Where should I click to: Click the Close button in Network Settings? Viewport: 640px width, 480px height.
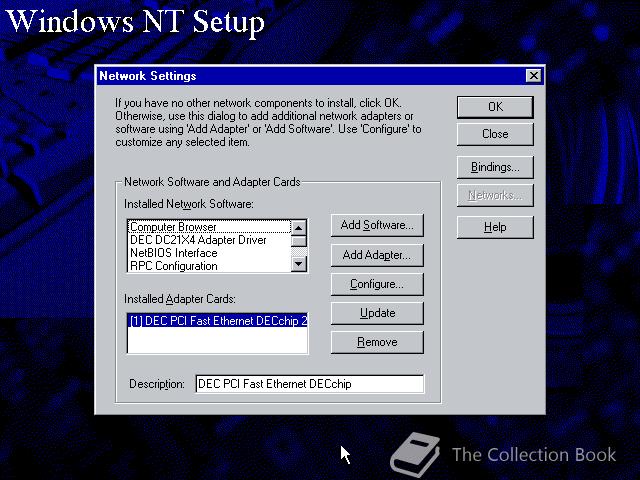(495, 134)
